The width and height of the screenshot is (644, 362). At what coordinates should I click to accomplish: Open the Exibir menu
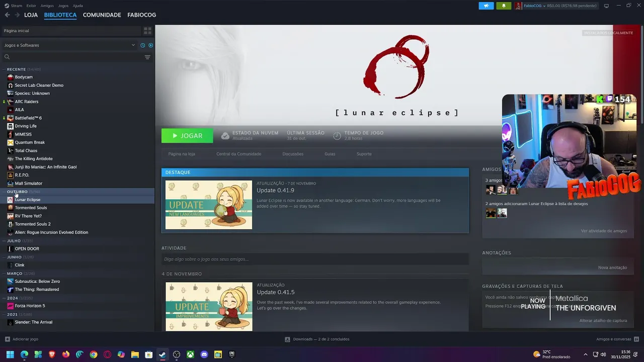click(x=31, y=6)
